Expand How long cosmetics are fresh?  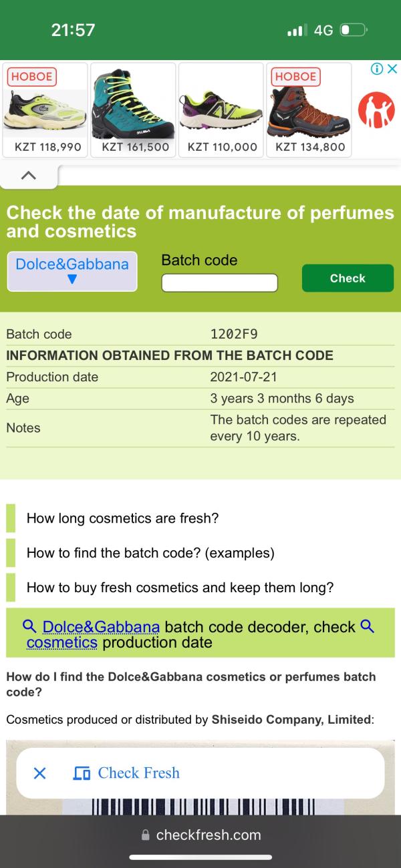(123, 518)
